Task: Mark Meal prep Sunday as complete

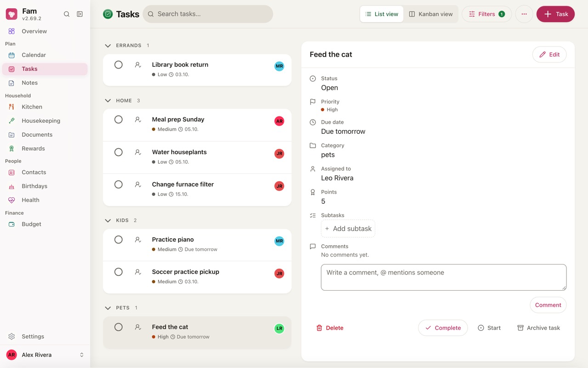Action: [119, 120]
